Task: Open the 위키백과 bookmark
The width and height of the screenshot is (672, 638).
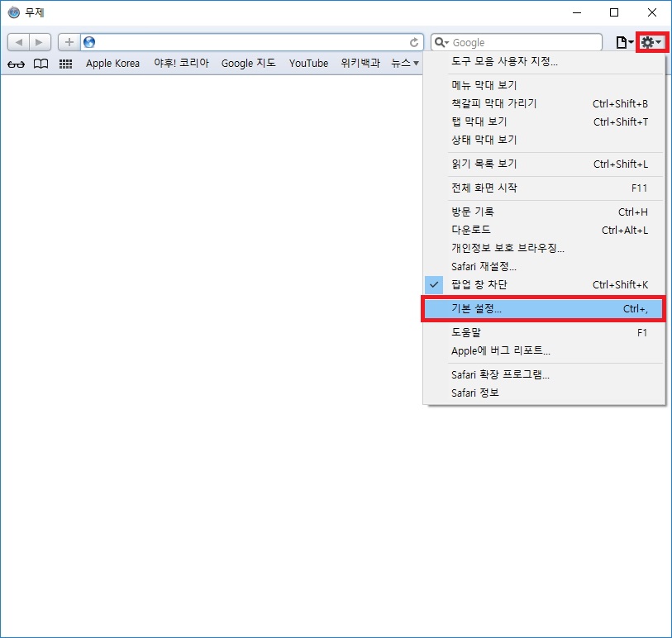Action: point(360,63)
